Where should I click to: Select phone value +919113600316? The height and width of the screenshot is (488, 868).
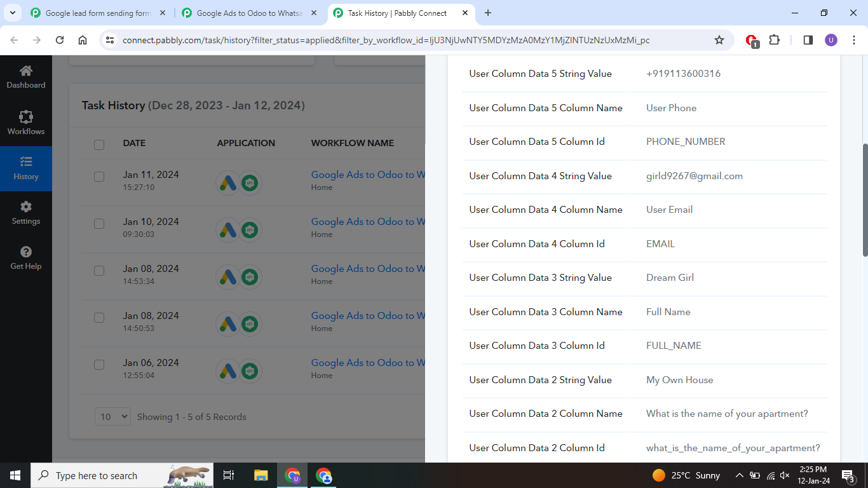683,74
